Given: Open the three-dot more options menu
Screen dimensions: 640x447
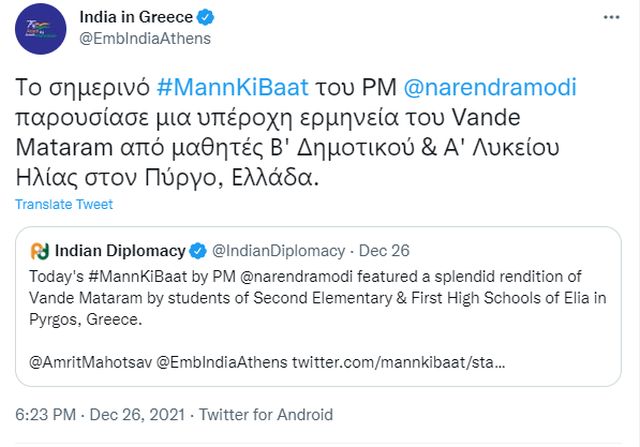Looking at the screenshot, I should 612,19.
